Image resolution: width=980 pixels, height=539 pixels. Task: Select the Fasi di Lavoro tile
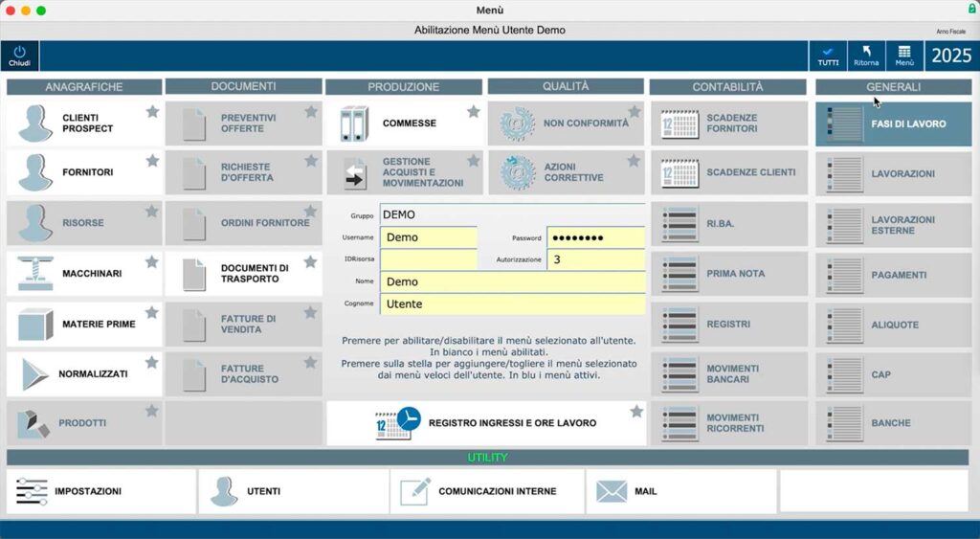coord(894,124)
